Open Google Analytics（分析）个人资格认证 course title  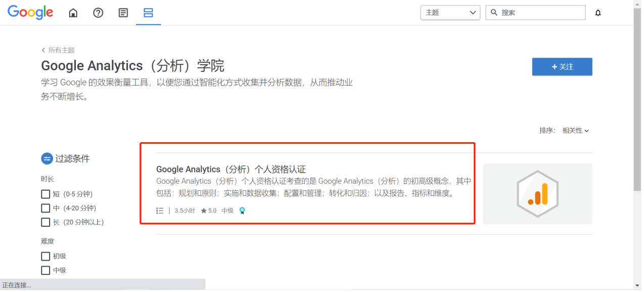pos(231,169)
